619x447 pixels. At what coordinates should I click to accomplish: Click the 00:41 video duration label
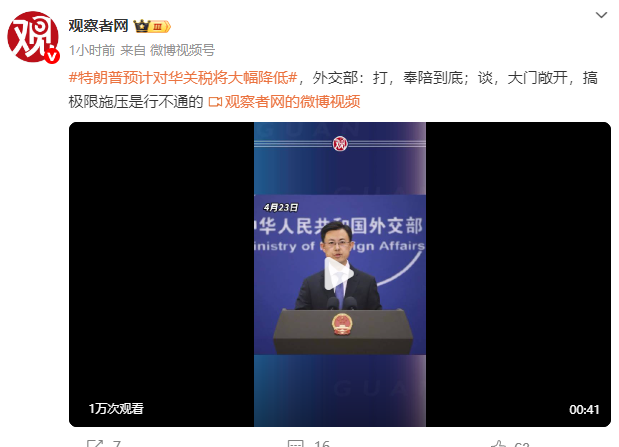[x=584, y=409]
